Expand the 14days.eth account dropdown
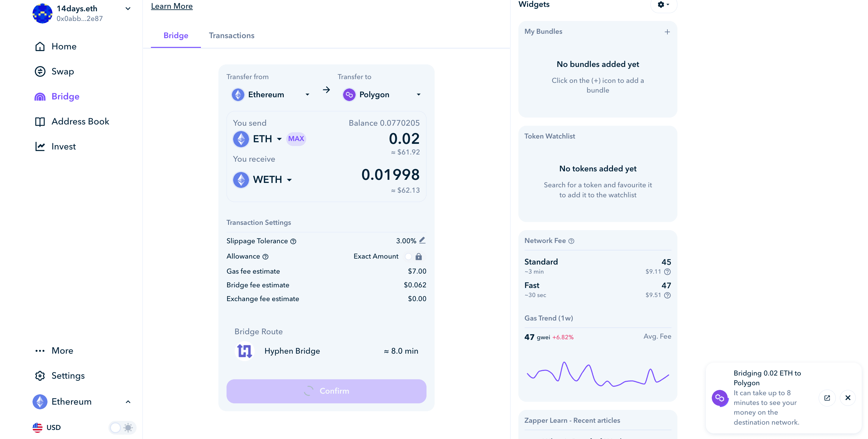868x439 pixels. [128, 9]
